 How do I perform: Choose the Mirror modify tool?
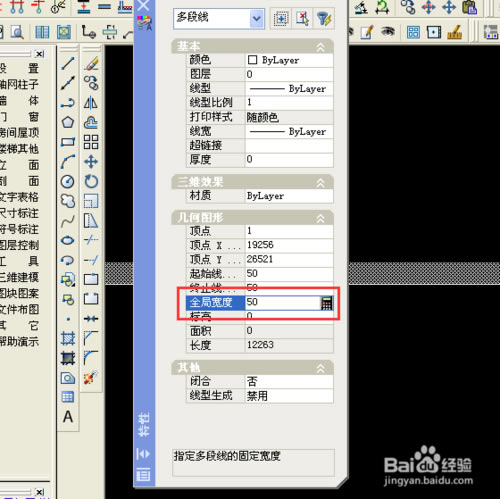point(91,103)
